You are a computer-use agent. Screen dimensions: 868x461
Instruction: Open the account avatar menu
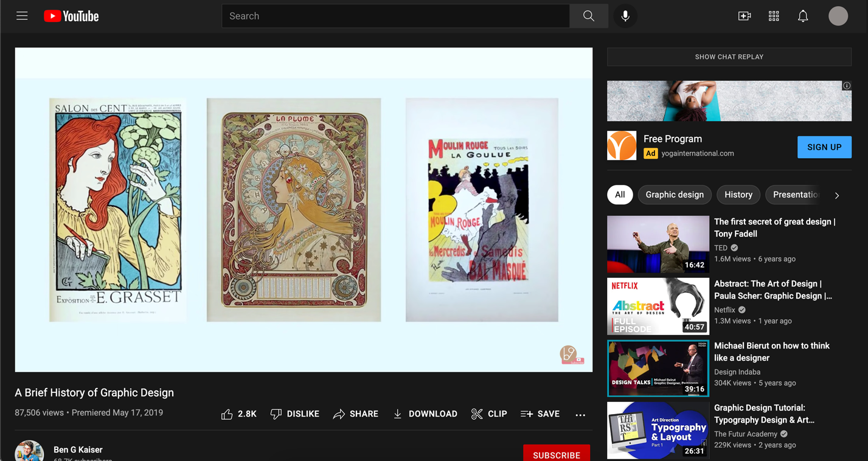coord(838,16)
